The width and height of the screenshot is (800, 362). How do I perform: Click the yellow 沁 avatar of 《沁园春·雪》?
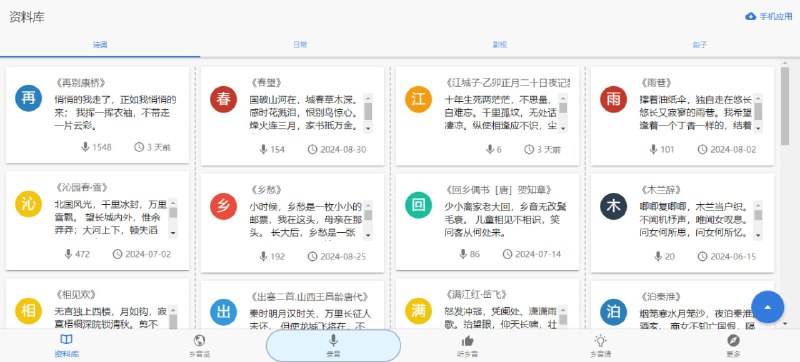click(x=29, y=204)
